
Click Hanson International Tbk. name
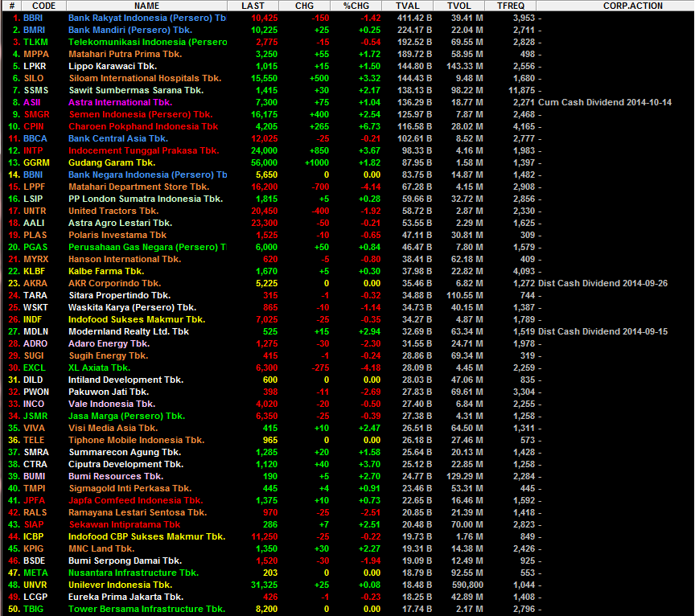125,259
